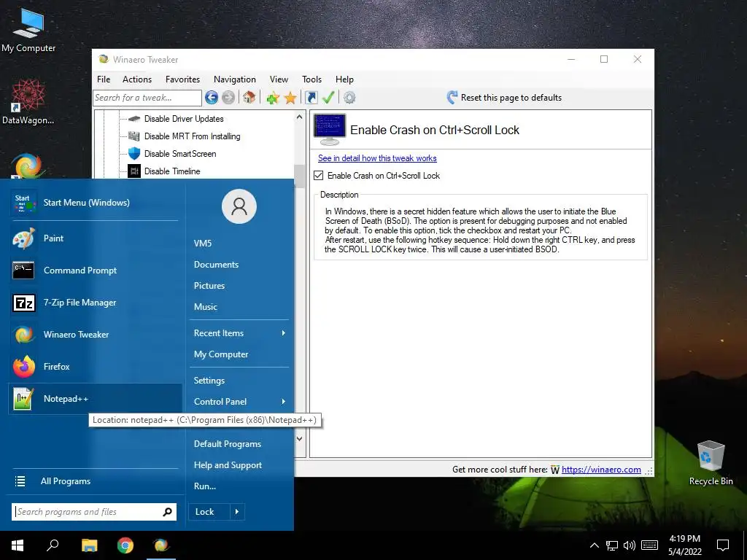Image resolution: width=747 pixels, height=560 pixels.
Task: Click the shortcut arrow toolbar icon
Action: click(x=311, y=98)
